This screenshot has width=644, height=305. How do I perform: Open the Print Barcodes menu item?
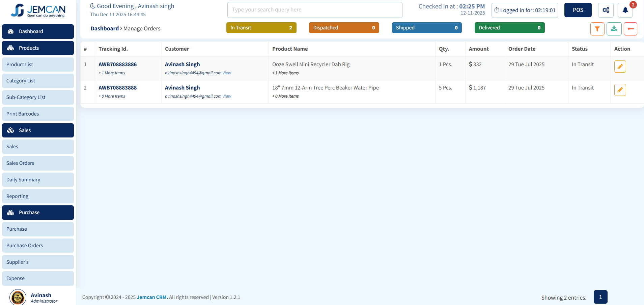click(38, 114)
